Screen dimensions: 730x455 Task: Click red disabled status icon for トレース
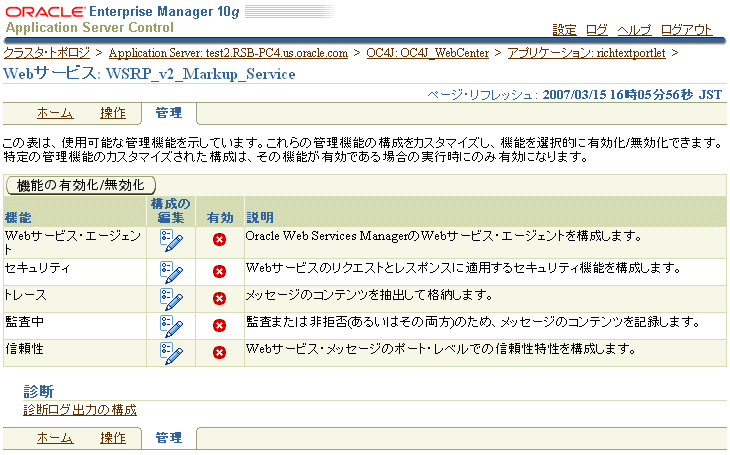tap(219, 299)
